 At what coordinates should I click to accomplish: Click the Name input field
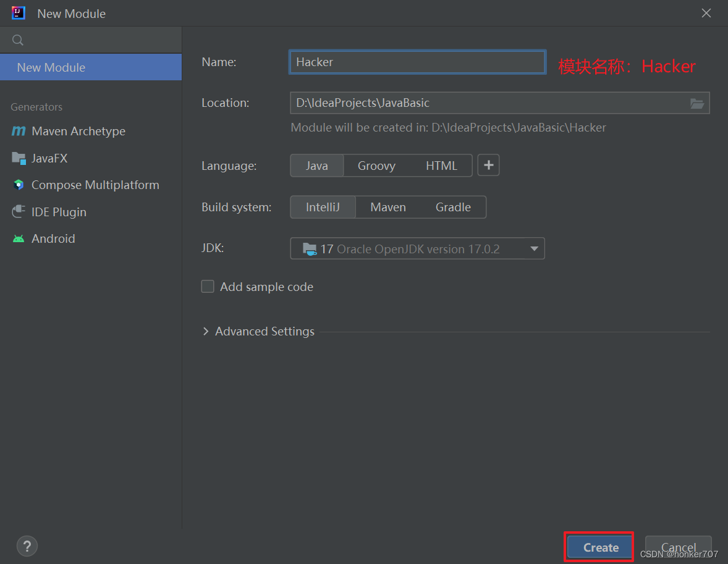[417, 62]
